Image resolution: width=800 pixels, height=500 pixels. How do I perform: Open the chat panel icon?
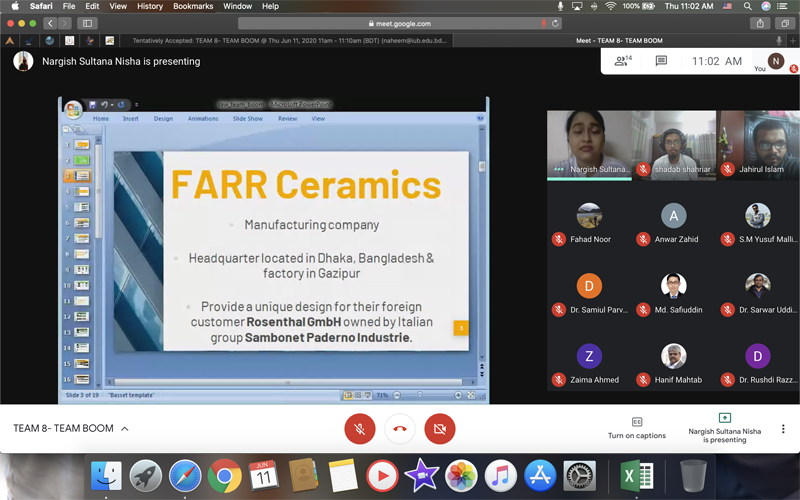pyautogui.click(x=661, y=61)
